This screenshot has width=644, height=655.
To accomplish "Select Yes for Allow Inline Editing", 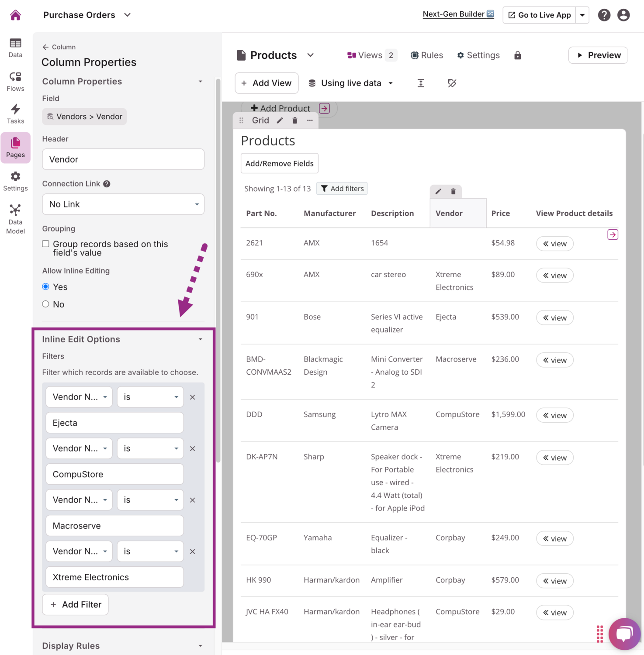I will click(45, 287).
